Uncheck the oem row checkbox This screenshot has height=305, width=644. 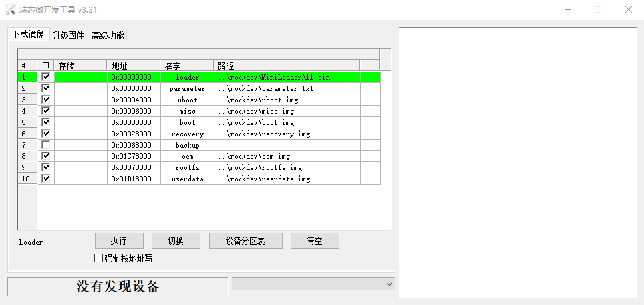(x=46, y=156)
